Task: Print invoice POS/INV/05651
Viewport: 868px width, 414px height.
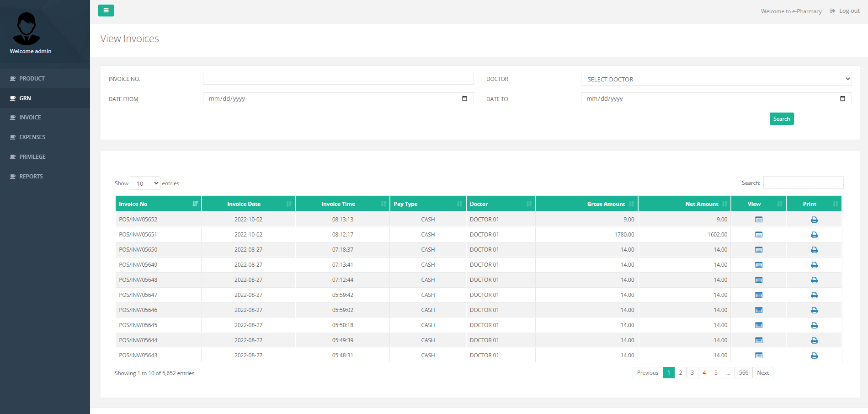Action: tap(814, 234)
